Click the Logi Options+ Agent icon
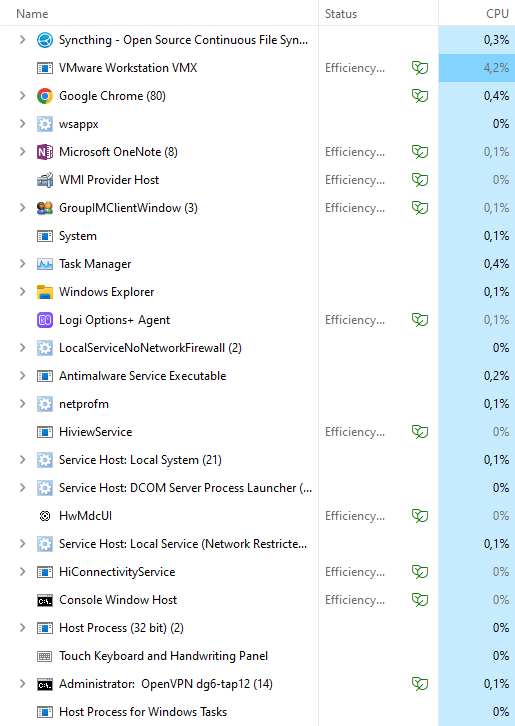Viewport: 515px width, 726px height. click(44, 320)
